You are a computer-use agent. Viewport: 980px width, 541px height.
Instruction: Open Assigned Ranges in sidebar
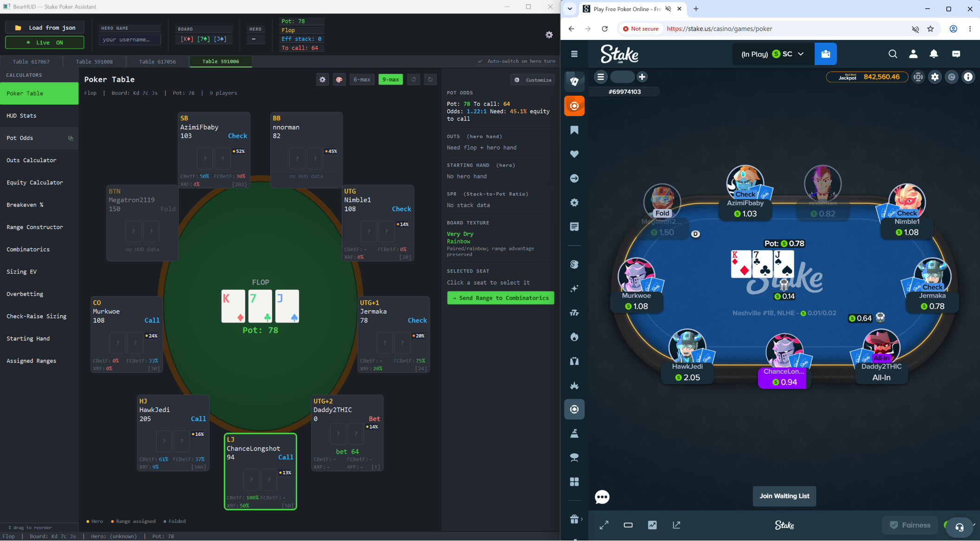click(x=39, y=361)
